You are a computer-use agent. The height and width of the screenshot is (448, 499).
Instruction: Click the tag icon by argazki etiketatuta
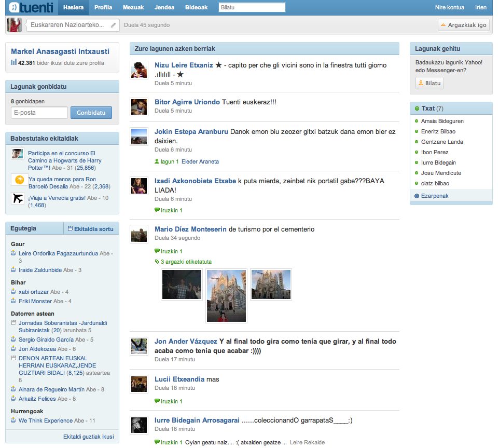(x=157, y=262)
